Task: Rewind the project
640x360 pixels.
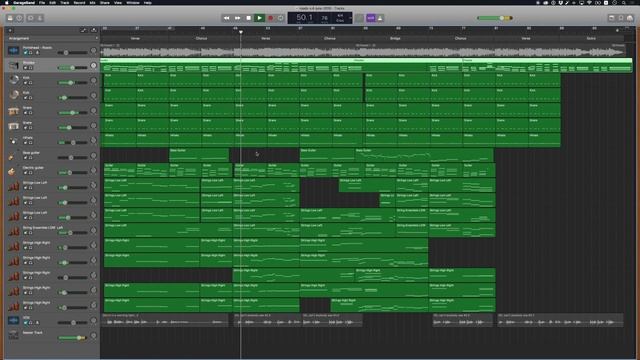Action: tap(226, 18)
